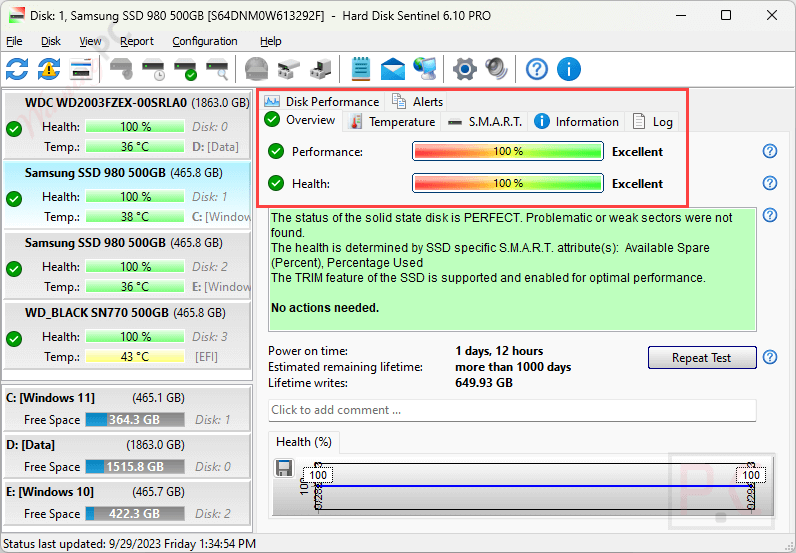Image resolution: width=796 pixels, height=553 pixels.
Task: Open the S.M.A.R.T. tab
Action: point(485,122)
